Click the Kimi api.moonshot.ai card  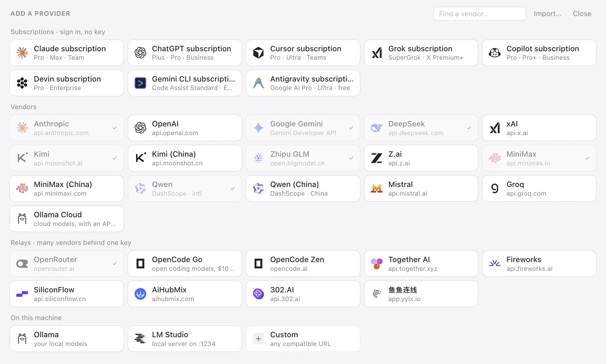pyautogui.click(x=66, y=158)
